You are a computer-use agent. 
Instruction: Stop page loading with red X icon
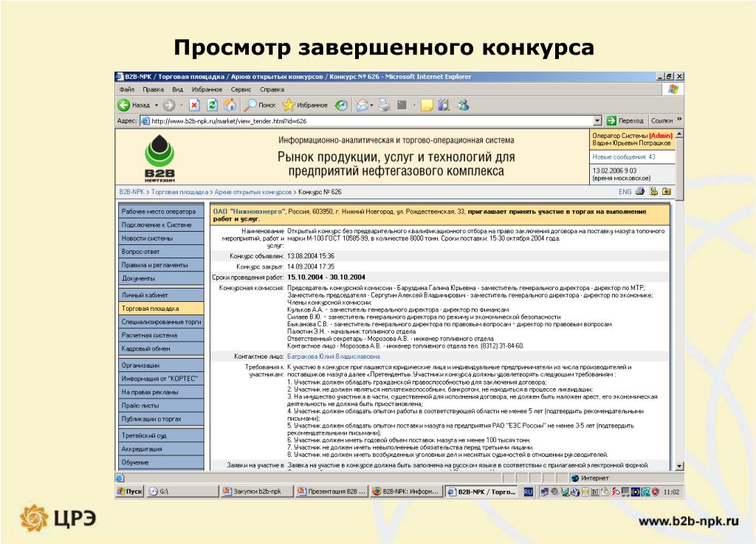pos(194,105)
